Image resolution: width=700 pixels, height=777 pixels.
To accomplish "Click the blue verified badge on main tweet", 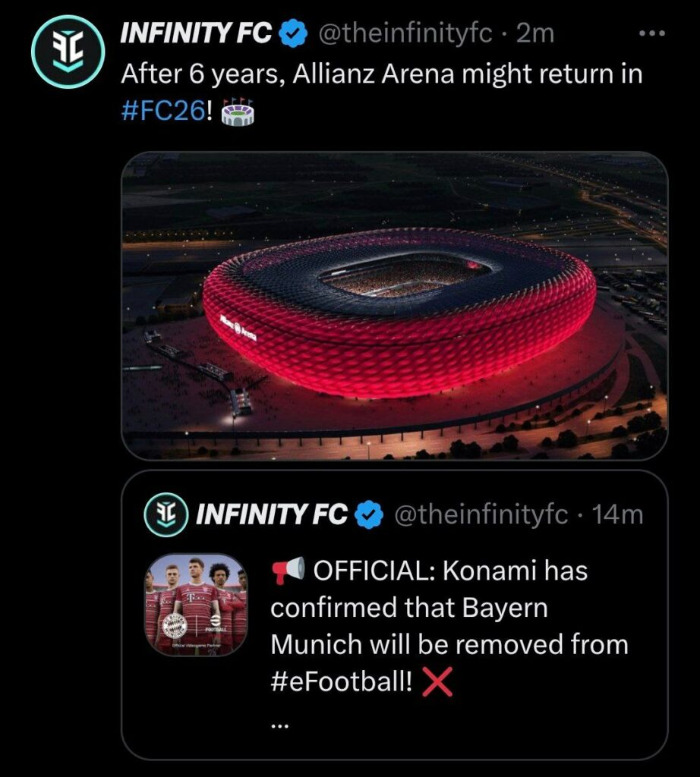I will 293,33.
